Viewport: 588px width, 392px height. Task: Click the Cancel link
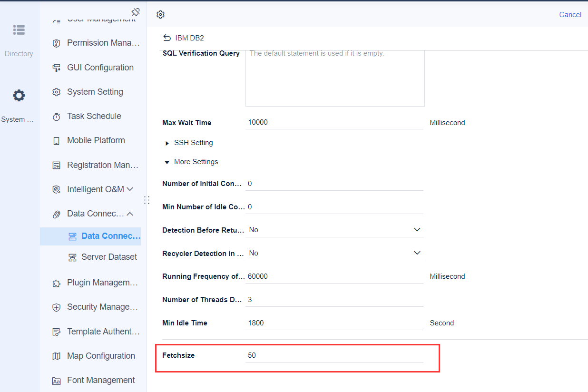[x=570, y=15]
